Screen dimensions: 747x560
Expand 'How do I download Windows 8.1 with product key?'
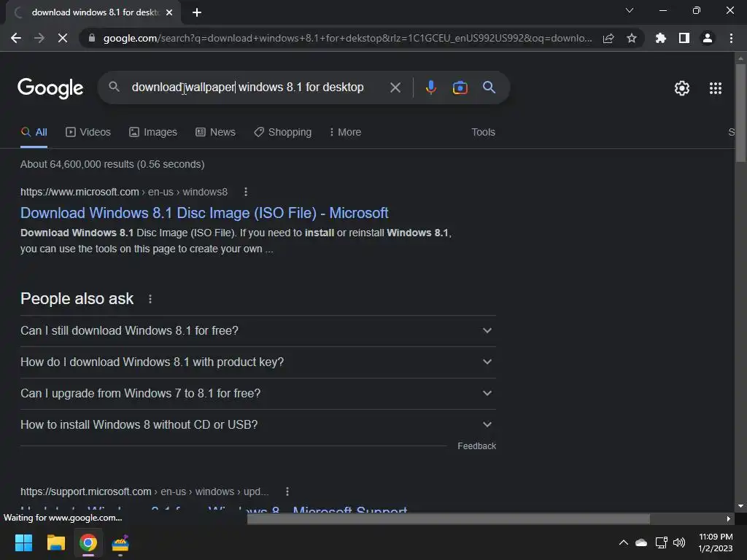click(x=258, y=362)
